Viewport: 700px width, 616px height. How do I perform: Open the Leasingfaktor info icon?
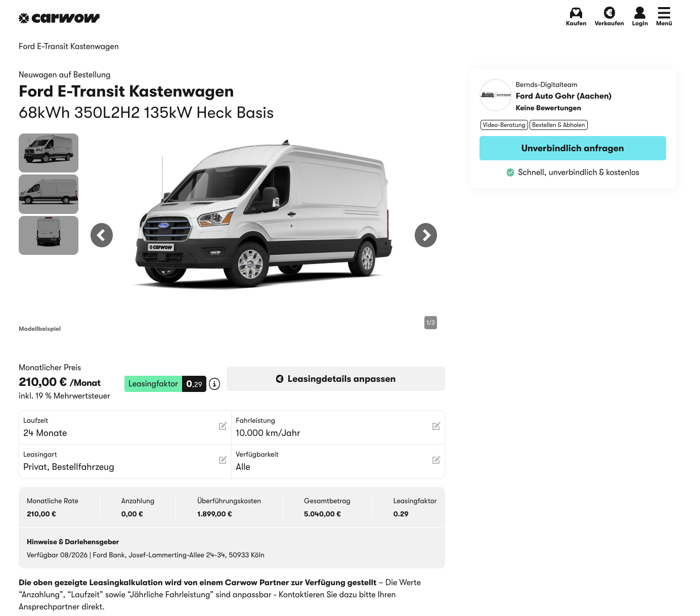click(214, 384)
